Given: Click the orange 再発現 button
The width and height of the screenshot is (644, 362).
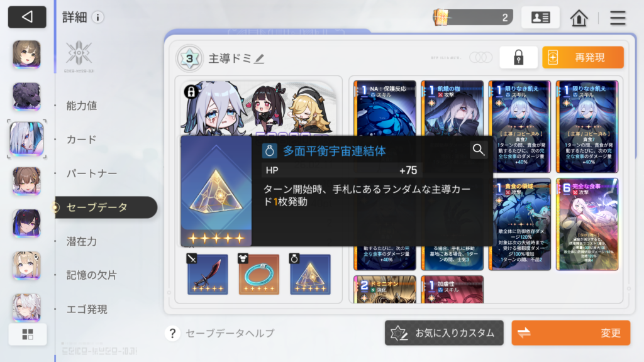Looking at the screenshot, I should pyautogui.click(x=583, y=57).
